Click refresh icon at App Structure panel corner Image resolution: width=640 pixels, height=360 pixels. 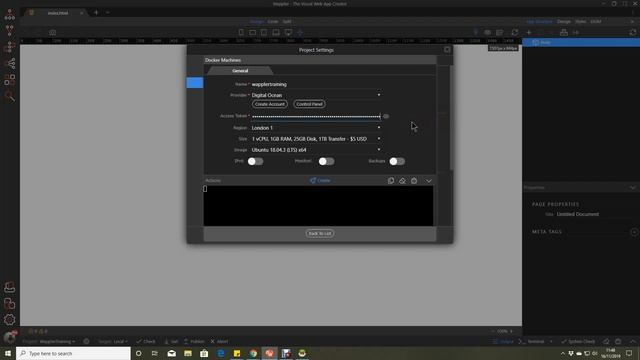pyautogui.click(x=633, y=32)
